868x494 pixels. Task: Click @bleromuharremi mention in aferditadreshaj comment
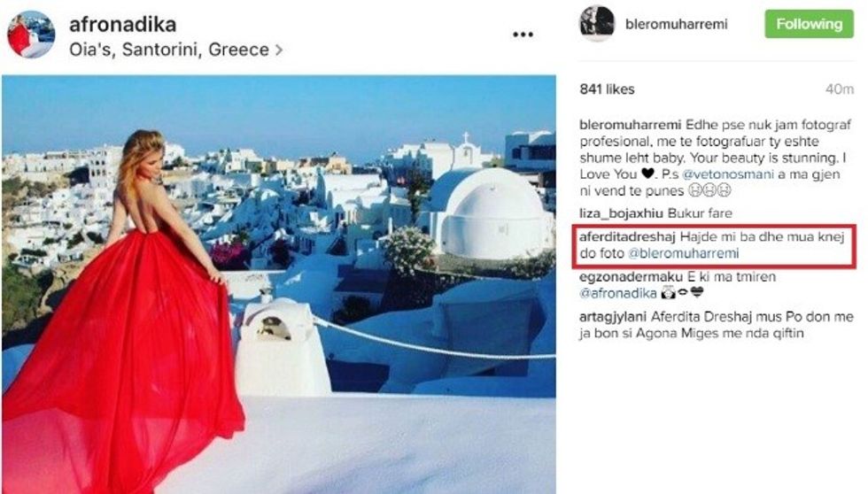tap(683, 253)
